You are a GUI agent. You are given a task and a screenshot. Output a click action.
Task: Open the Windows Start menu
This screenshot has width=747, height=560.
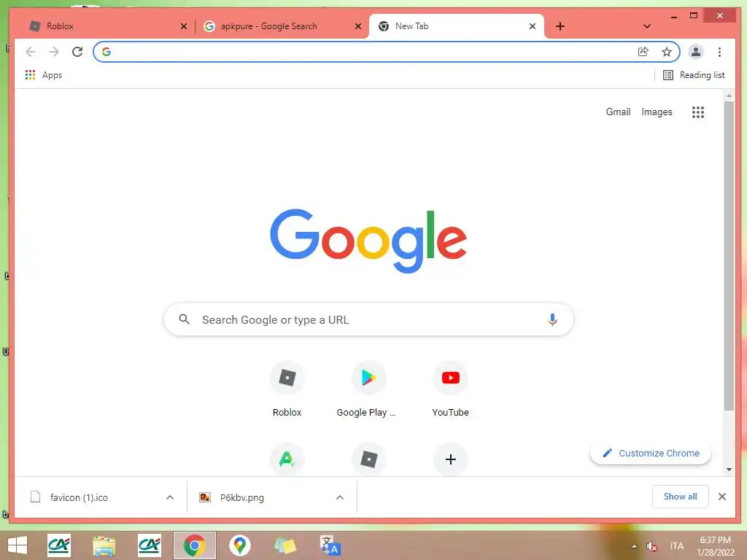coord(18,545)
